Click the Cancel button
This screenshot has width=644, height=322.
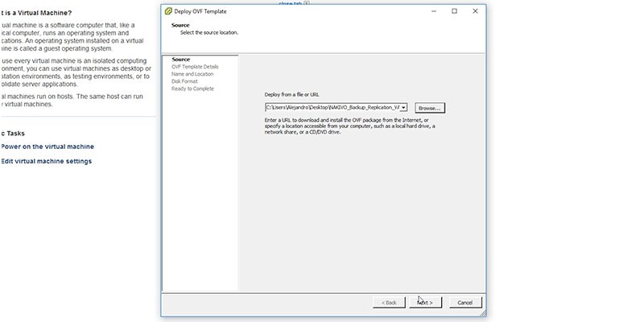click(465, 303)
